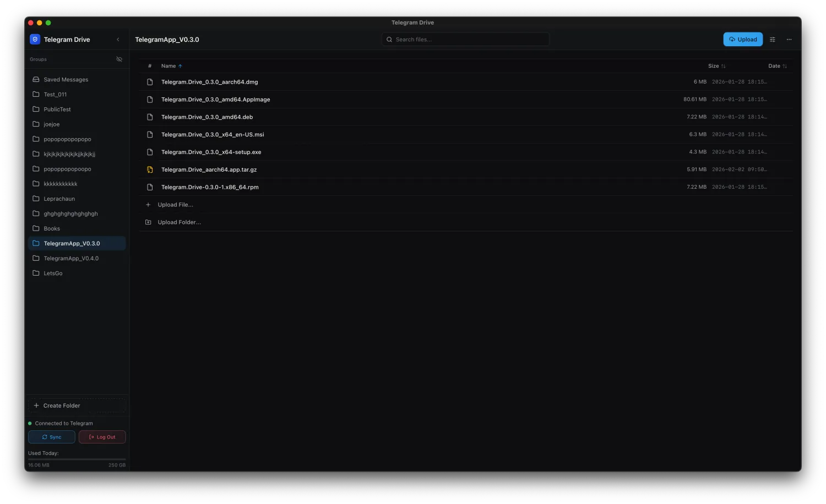The width and height of the screenshot is (826, 504).
Task: Click the Create Folder button
Action: coord(77,406)
